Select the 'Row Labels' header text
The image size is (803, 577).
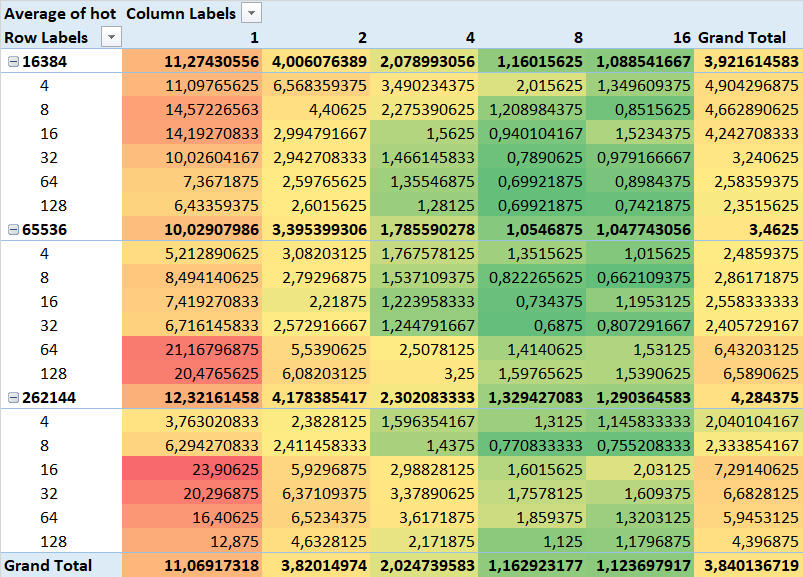point(46,37)
